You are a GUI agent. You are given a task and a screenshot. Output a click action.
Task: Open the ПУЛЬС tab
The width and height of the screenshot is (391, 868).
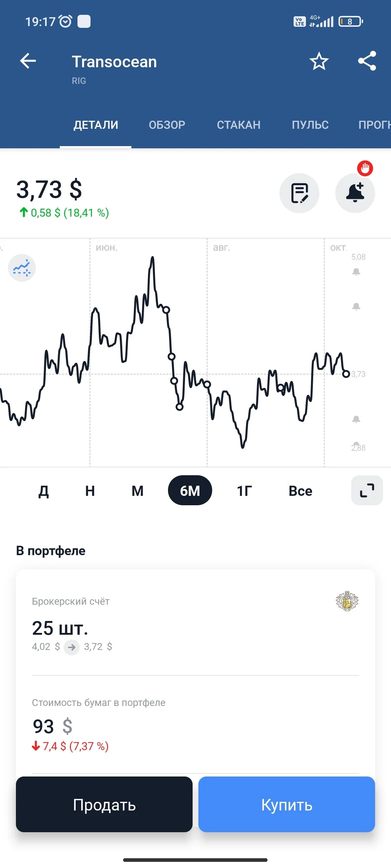point(310,125)
